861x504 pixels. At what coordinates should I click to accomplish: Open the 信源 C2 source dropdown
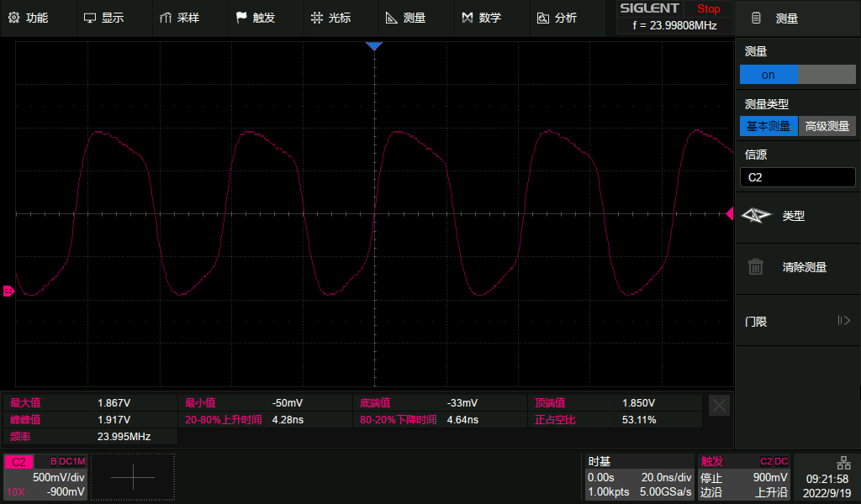pos(797,178)
